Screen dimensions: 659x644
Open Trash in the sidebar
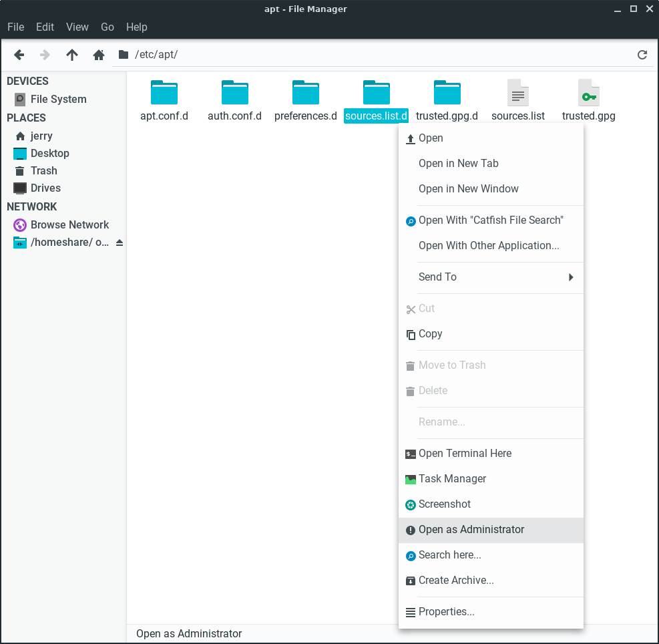tap(43, 170)
